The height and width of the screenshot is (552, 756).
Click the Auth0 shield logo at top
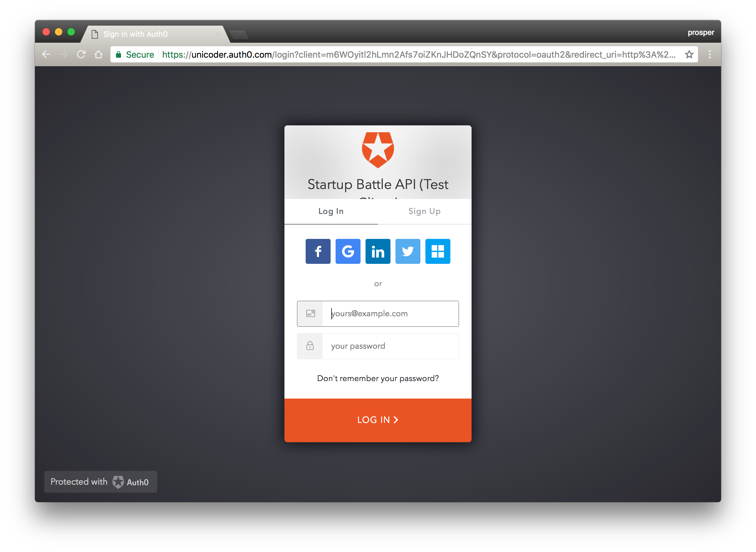[x=378, y=152]
